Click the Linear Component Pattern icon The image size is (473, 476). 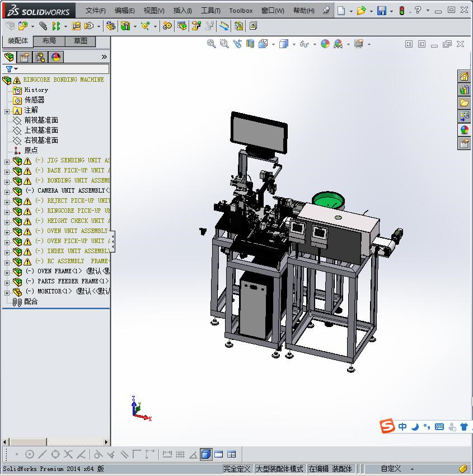[x=56, y=26]
